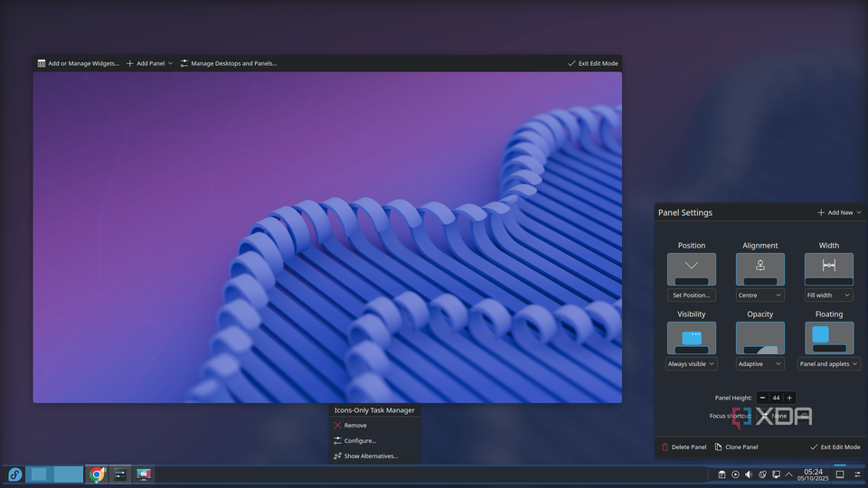Click the Floating illustration tile
This screenshot has height=488, width=868.
(829, 338)
